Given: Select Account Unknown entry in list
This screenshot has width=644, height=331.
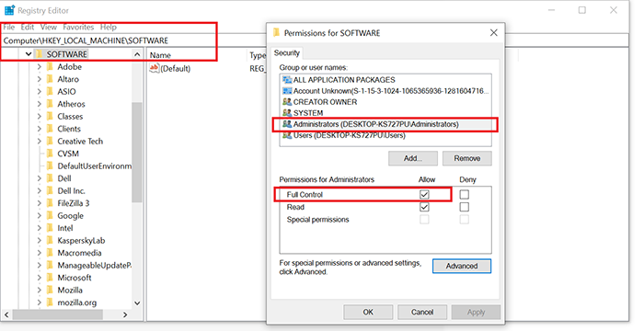Looking at the screenshot, I should [385, 91].
